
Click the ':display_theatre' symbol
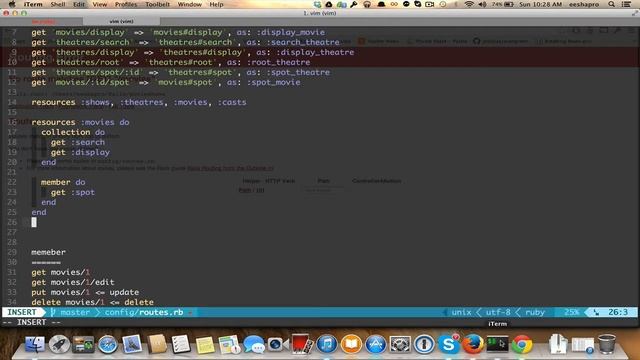315,52
